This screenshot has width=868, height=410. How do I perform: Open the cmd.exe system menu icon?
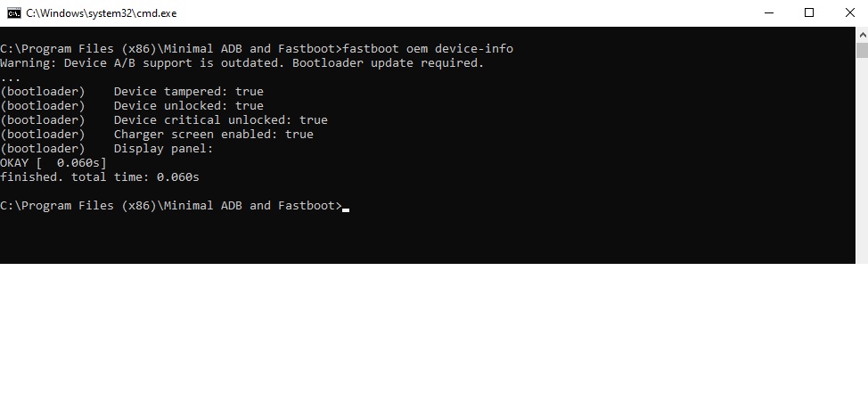pyautogui.click(x=13, y=12)
